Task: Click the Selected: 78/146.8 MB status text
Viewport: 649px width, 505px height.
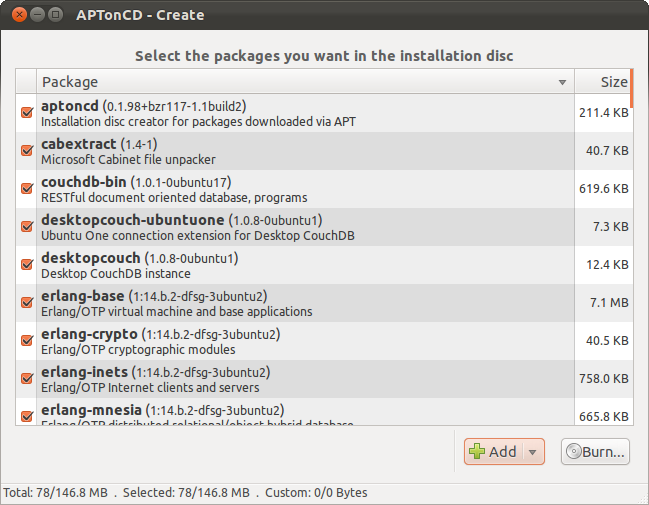Action: 186,493
